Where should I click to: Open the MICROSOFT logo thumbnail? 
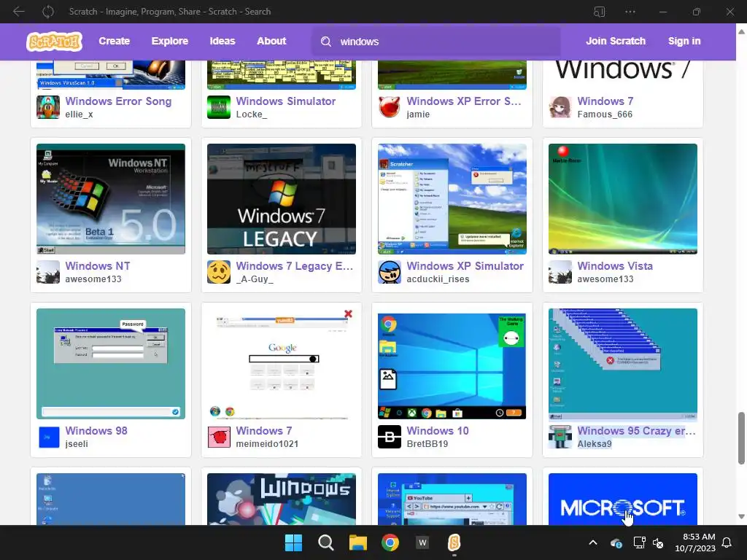(x=623, y=499)
